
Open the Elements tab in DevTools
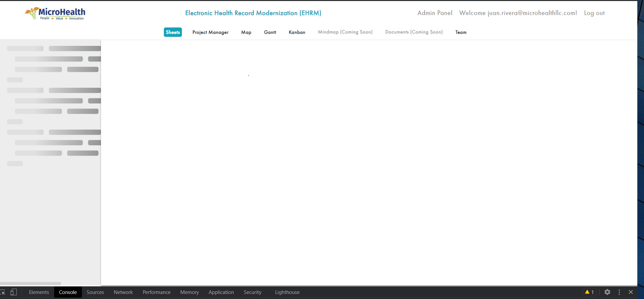coord(39,292)
